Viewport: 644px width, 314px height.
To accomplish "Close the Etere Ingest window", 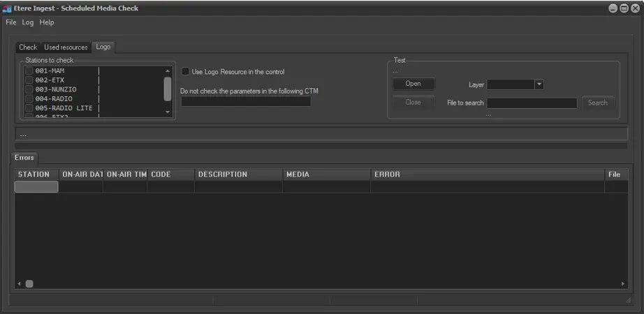I will [635, 8].
